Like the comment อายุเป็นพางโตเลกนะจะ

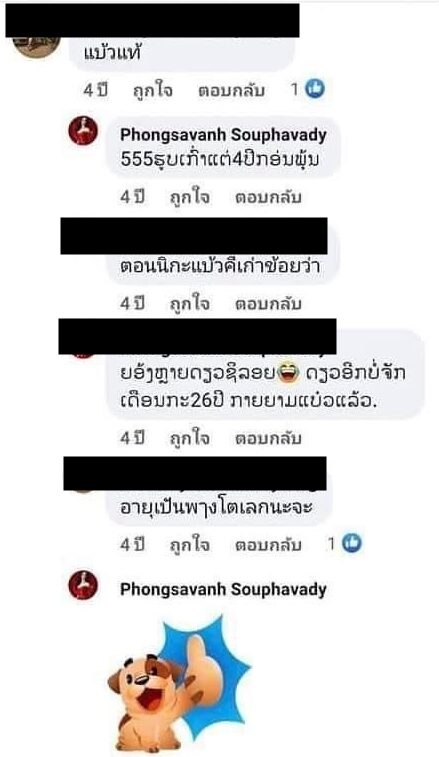click(x=190, y=545)
